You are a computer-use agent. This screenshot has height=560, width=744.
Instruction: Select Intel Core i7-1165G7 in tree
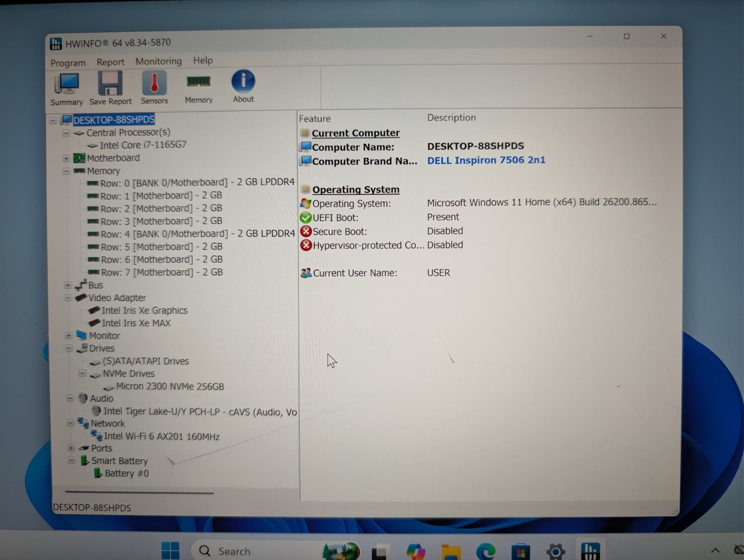click(143, 145)
